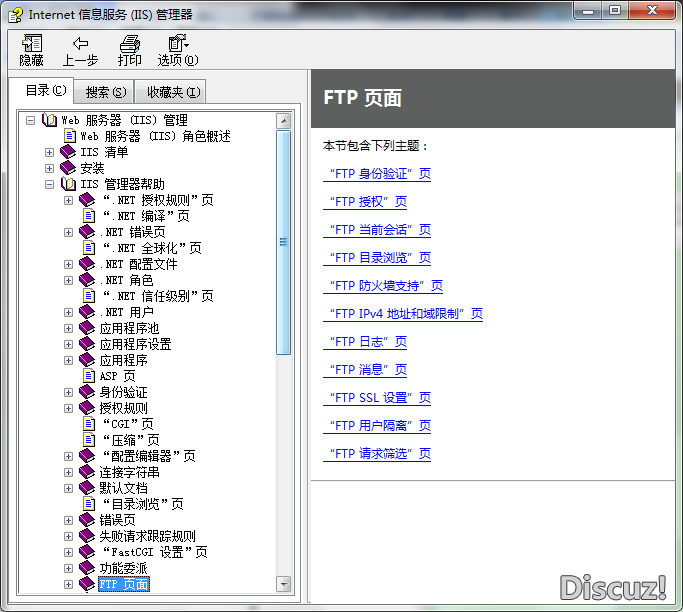Expand the 身份验证 tree node
This screenshot has height=612, width=683.
68,392
